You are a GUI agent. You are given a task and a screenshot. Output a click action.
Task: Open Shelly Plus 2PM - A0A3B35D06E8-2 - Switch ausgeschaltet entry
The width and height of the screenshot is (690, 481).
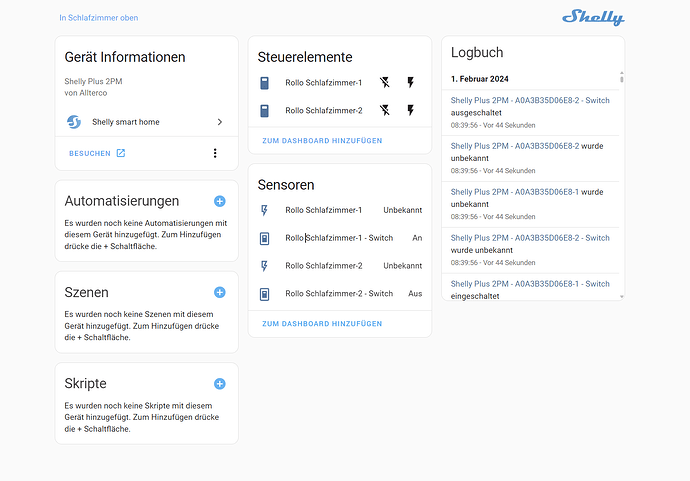coord(530,113)
